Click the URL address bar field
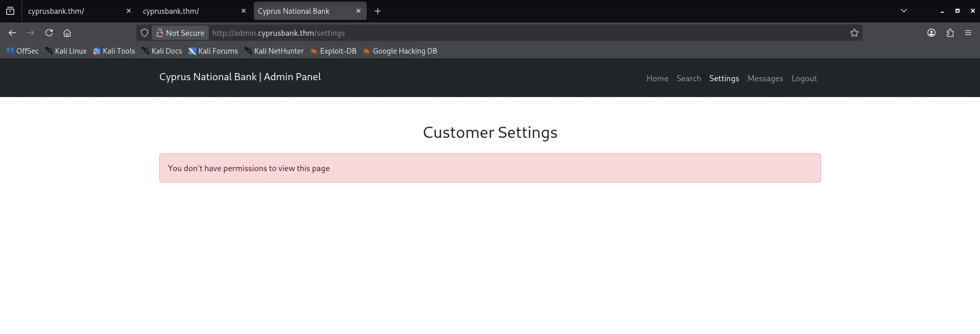This screenshot has width=980, height=334. point(511,33)
